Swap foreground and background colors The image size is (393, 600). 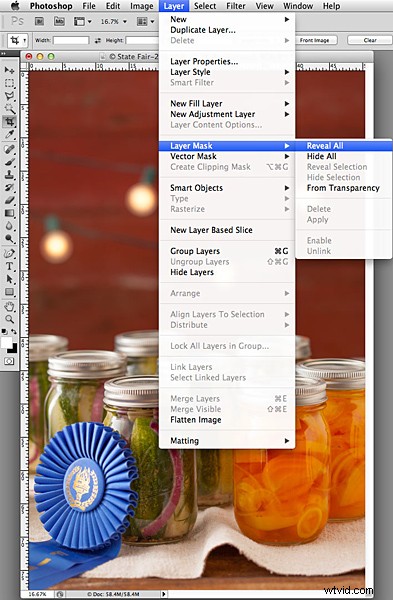[x=14, y=332]
